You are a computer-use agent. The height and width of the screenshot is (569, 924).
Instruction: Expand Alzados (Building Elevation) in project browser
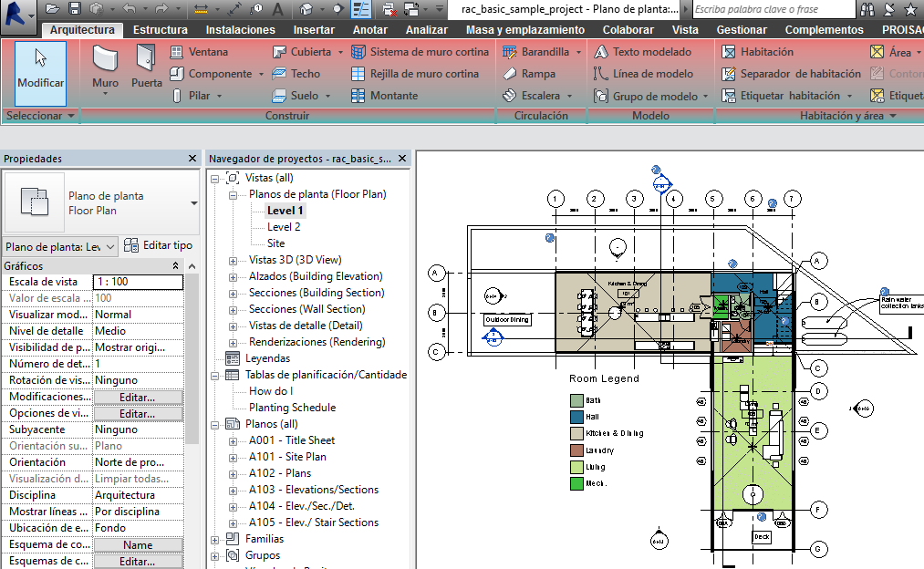(x=233, y=277)
